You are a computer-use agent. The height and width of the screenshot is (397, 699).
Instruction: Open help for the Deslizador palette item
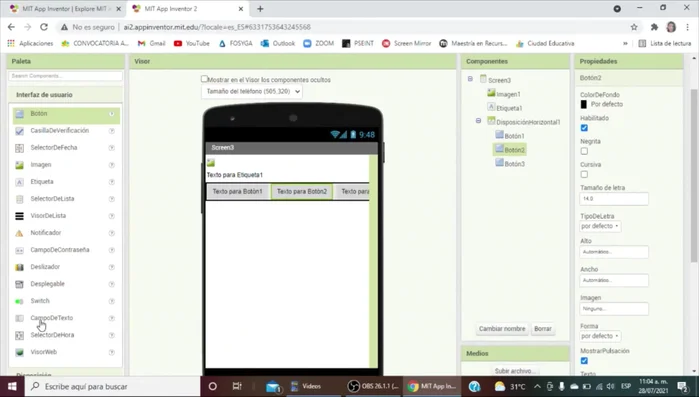click(111, 267)
